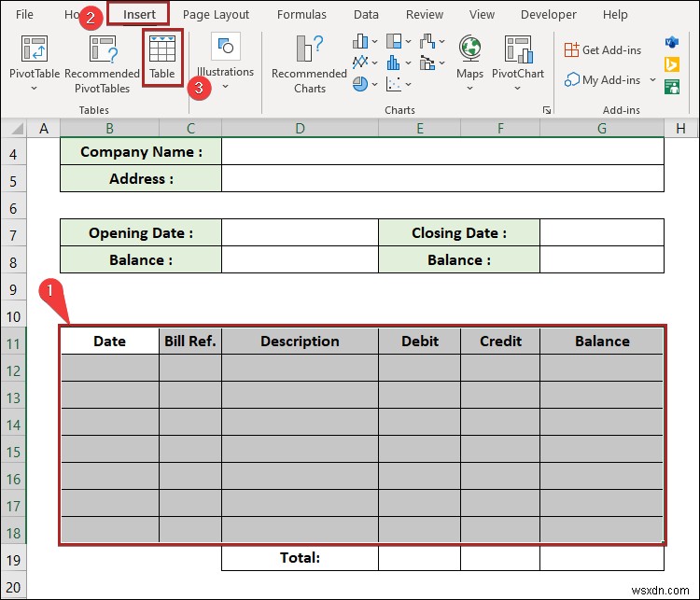Expand the Maps dropdown arrow
700x600 pixels.
[469, 89]
